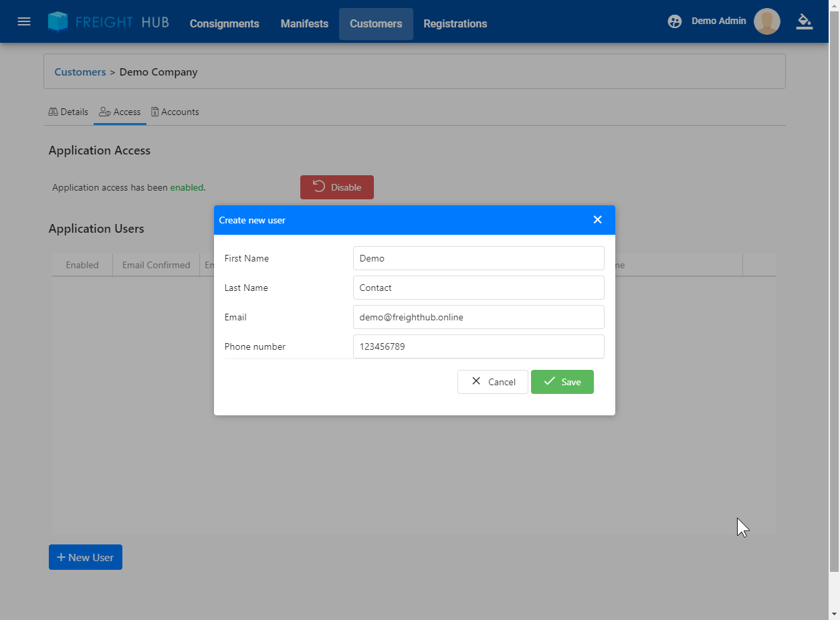Switch to the Accounts tab
The height and width of the screenshot is (620, 840).
[175, 112]
